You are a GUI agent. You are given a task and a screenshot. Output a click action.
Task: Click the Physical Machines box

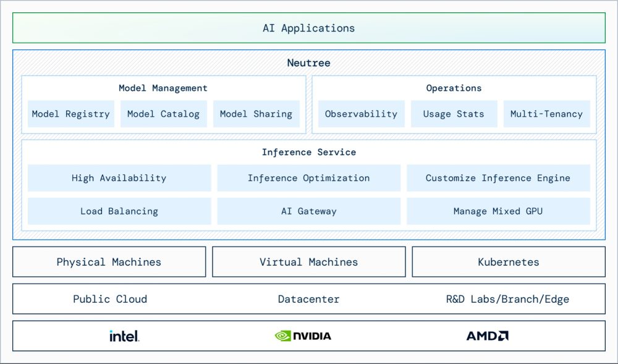click(x=109, y=262)
